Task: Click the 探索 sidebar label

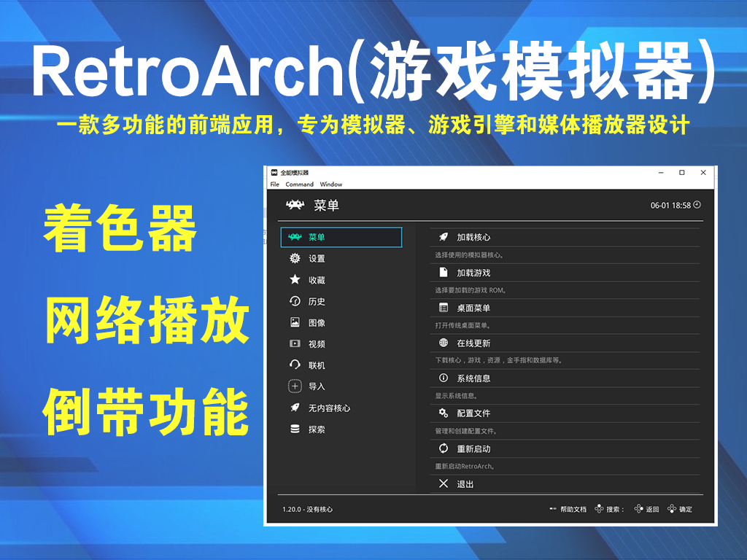Action: (317, 429)
